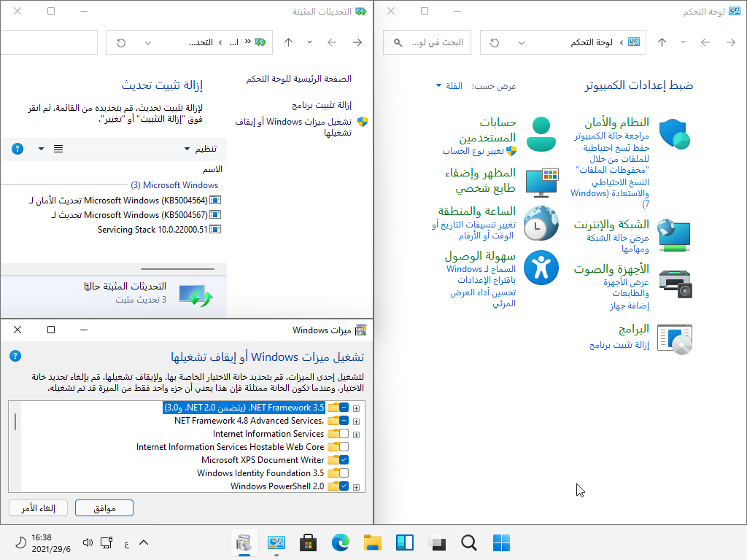Go up one level in Control Panel
747x560 pixels.
coord(662,42)
